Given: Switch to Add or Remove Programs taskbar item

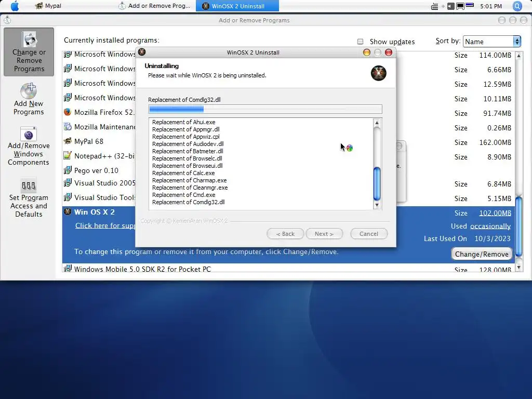Looking at the screenshot, I should click(x=154, y=6).
